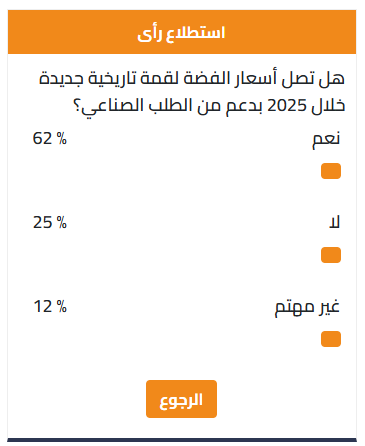Click the 62 % result value

pyautogui.click(x=50, y=138)
